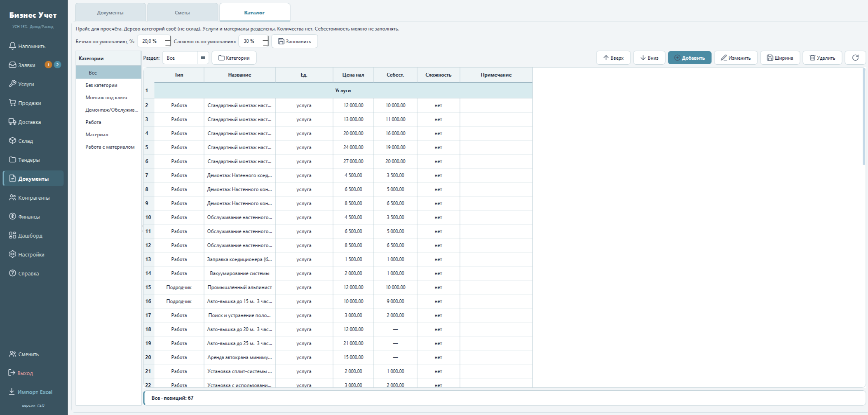The width and height of the screenshot is (868, 415).
Task: Click the Добавить button
Action: (x=690, y=58)
